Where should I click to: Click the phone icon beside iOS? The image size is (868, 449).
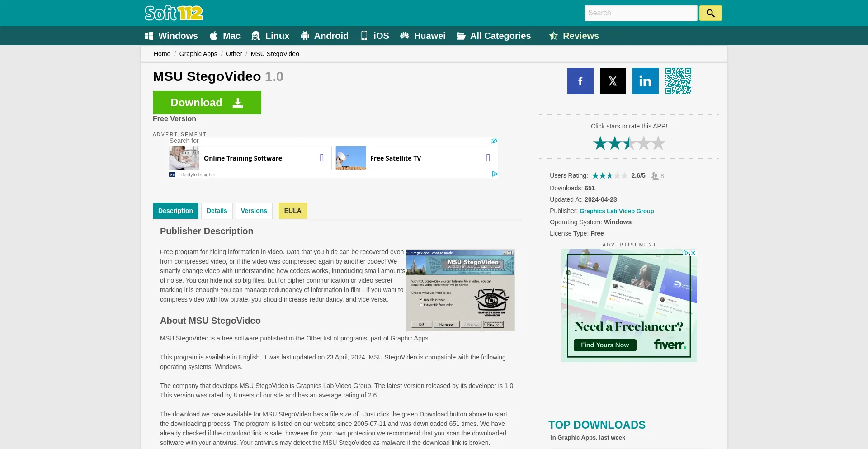click(x=364, y=36)
